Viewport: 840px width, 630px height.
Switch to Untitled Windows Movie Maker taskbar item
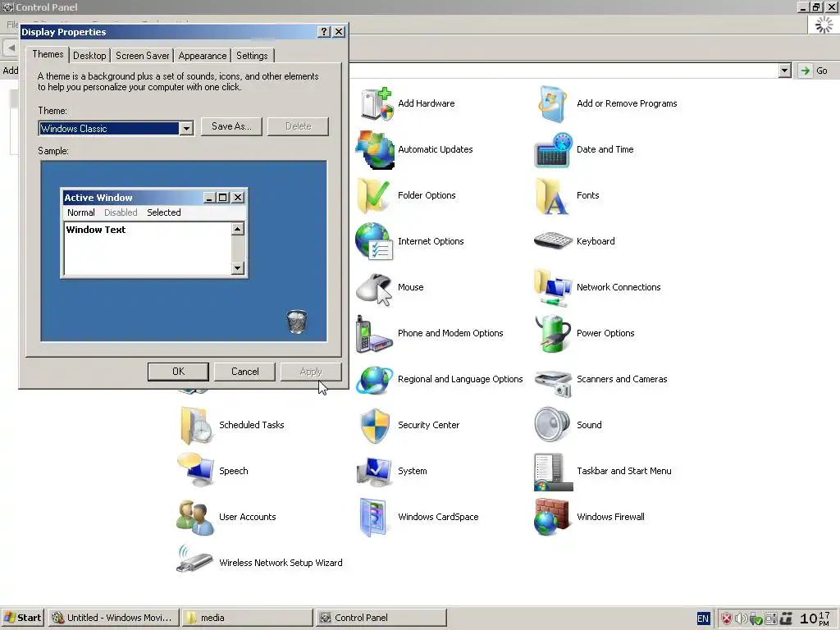tap(113, 618)
